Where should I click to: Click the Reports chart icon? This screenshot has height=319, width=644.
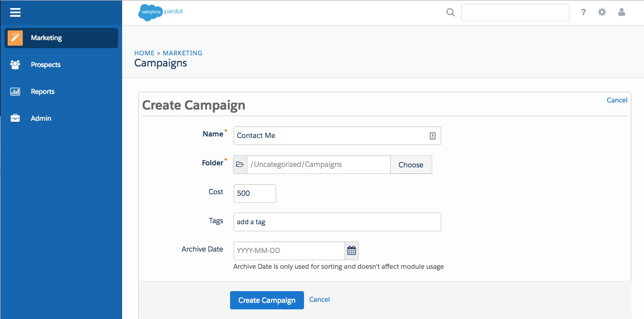pos(15,92)
